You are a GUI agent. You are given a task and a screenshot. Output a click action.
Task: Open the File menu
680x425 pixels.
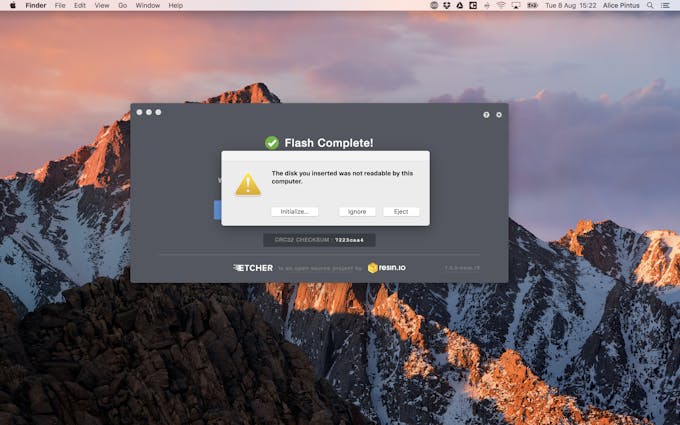pyautogui.click(x=60, y=5)
